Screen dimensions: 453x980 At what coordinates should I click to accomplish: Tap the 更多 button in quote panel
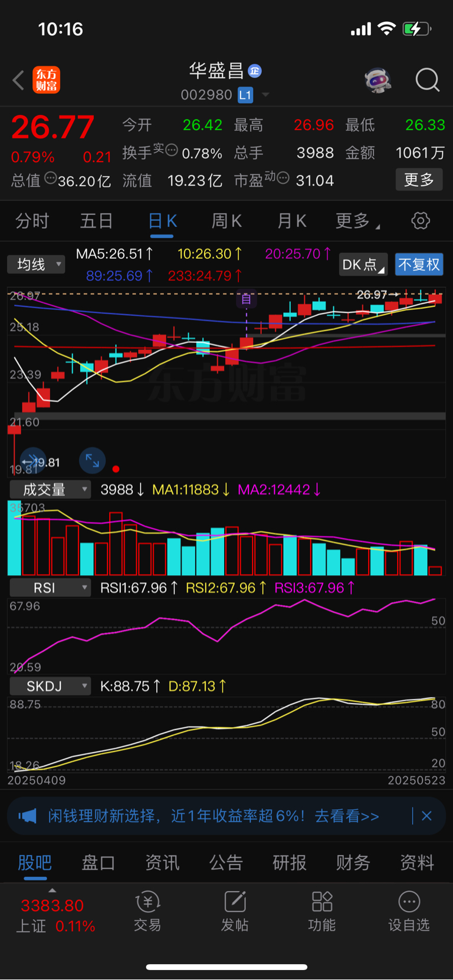419,180
